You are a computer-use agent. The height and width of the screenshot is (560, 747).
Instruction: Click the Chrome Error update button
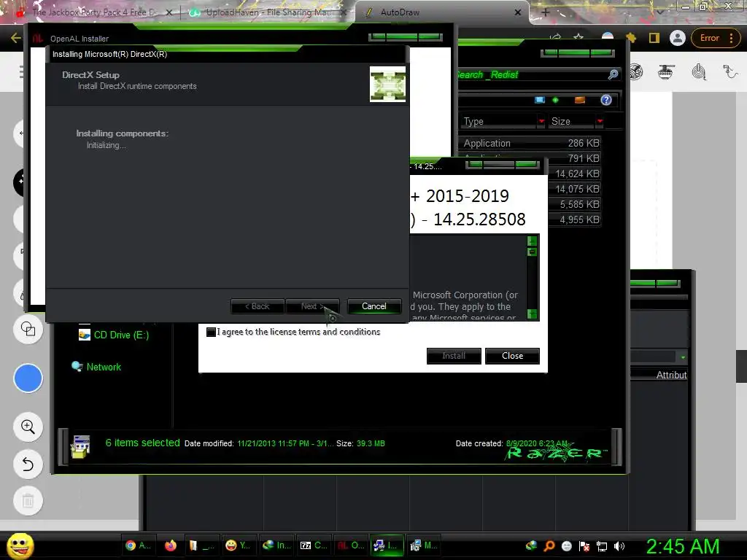(x=717, y=38)
